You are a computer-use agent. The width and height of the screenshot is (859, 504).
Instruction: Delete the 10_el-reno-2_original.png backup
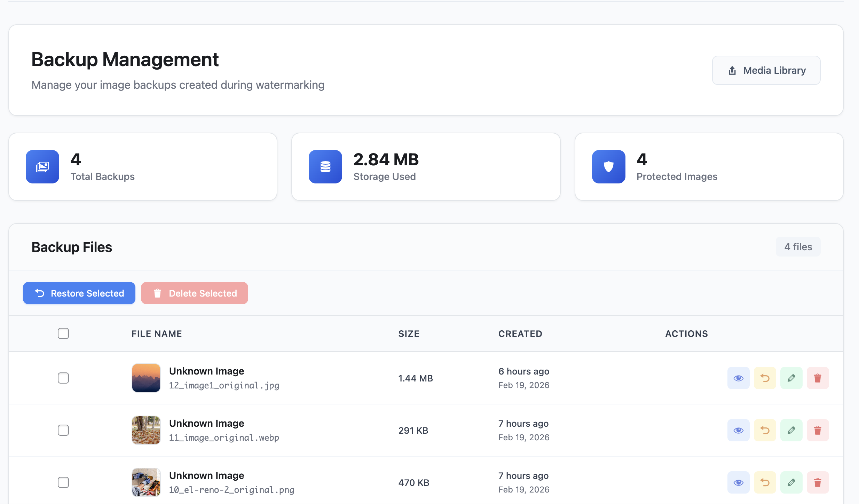tap(818, 482)
